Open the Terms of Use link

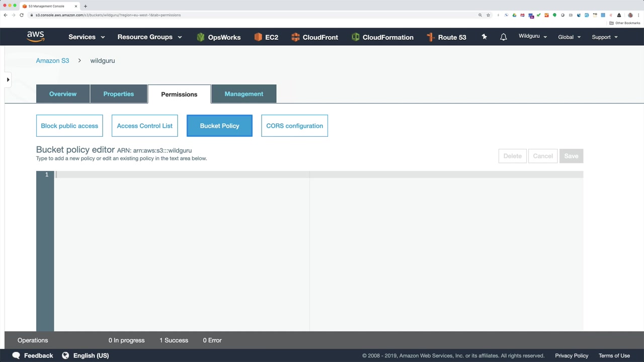614,355
